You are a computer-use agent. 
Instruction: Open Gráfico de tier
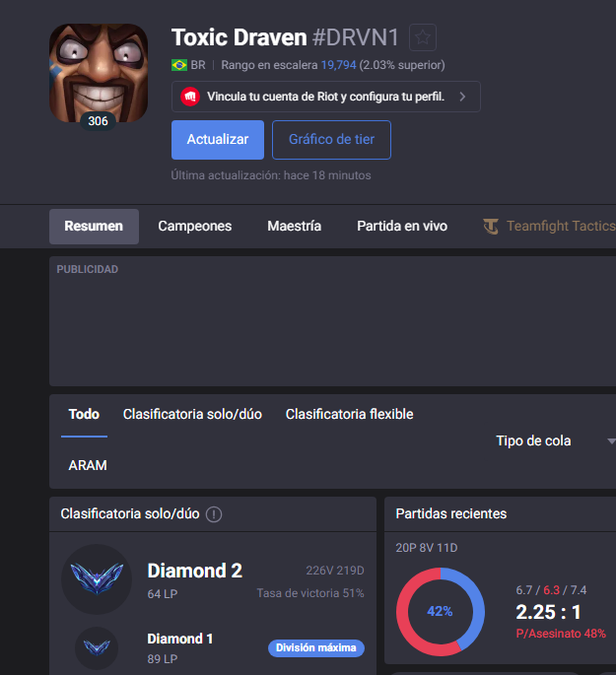(x=331, y=140)
